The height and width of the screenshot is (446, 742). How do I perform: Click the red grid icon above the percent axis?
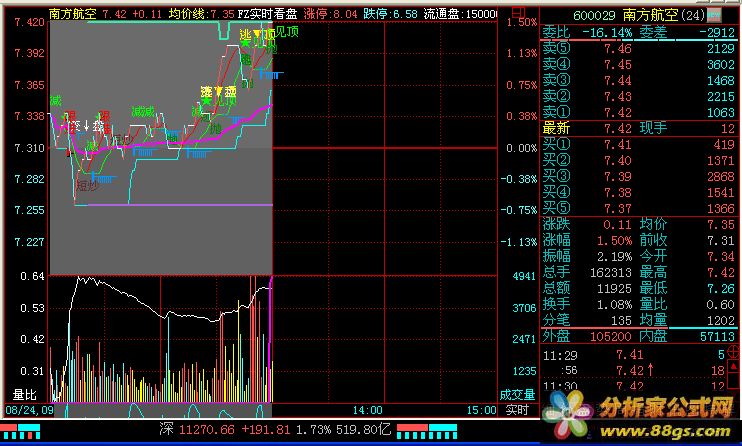tap(519, 12)
